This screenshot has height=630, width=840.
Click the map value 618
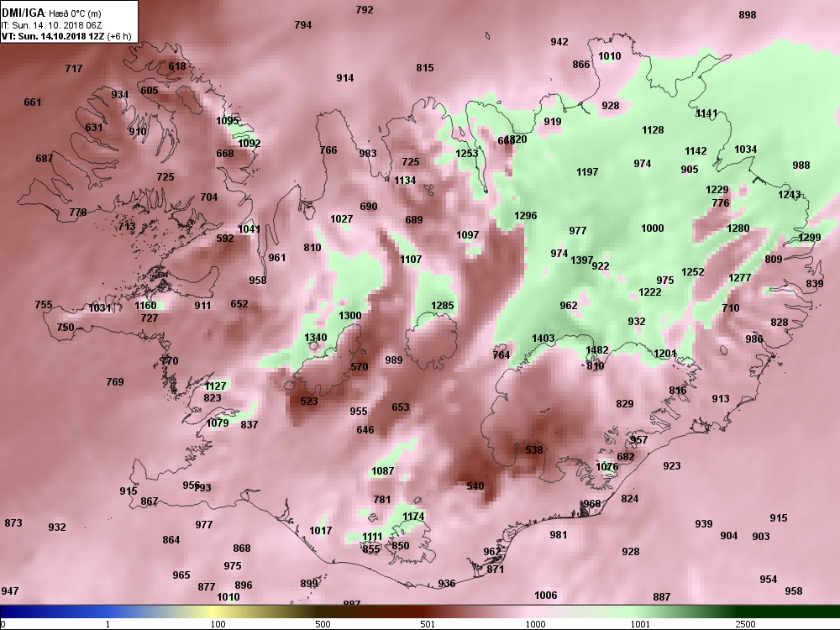[177, 66]
